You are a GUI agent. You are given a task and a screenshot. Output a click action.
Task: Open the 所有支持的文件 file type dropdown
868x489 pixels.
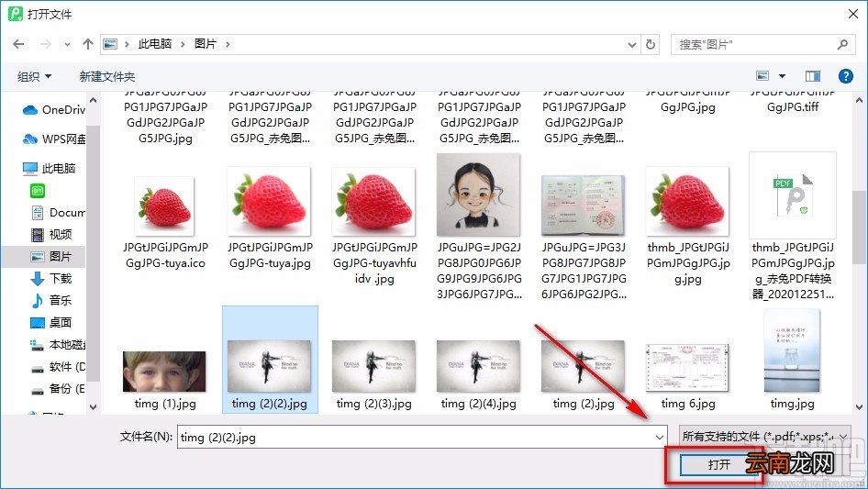tap(765, 437)
